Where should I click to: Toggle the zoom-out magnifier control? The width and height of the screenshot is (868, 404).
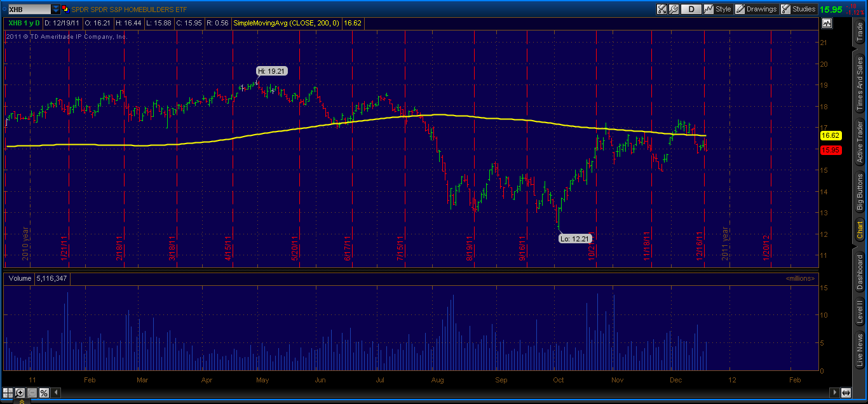pos(31,393)
